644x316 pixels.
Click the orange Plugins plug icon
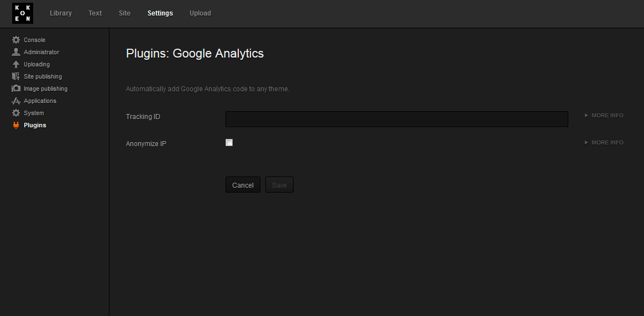[16, 125]
